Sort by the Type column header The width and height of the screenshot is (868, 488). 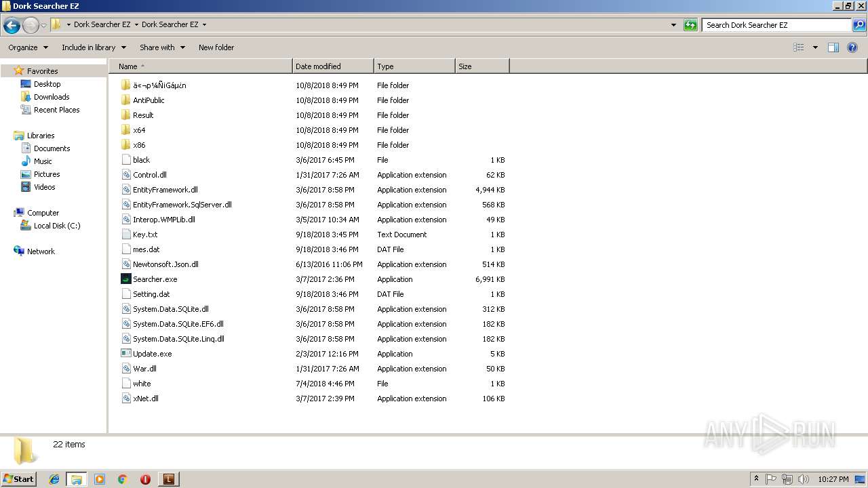pos(414,66)
